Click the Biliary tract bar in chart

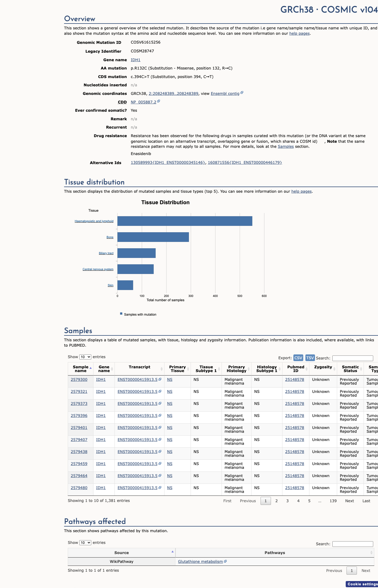tap(136, 253)
